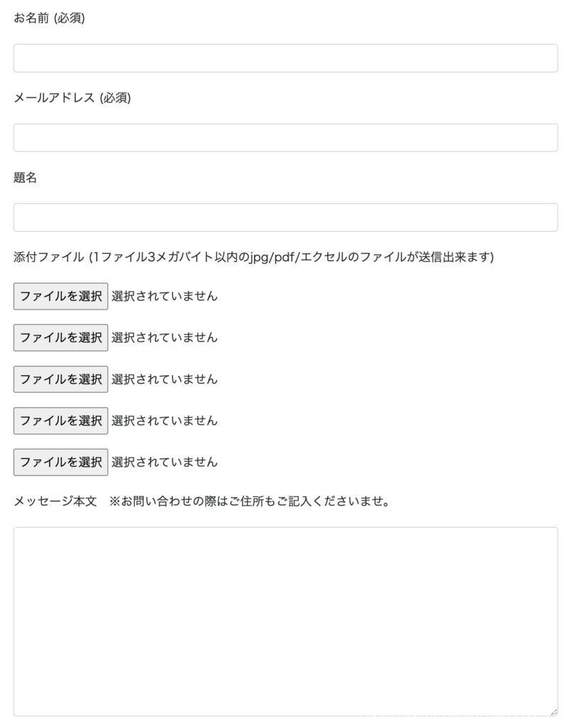The width and height of the screenshot is (573, 728).
Task: Click the メッセージ本文 label note
Action: pos(201,502)
